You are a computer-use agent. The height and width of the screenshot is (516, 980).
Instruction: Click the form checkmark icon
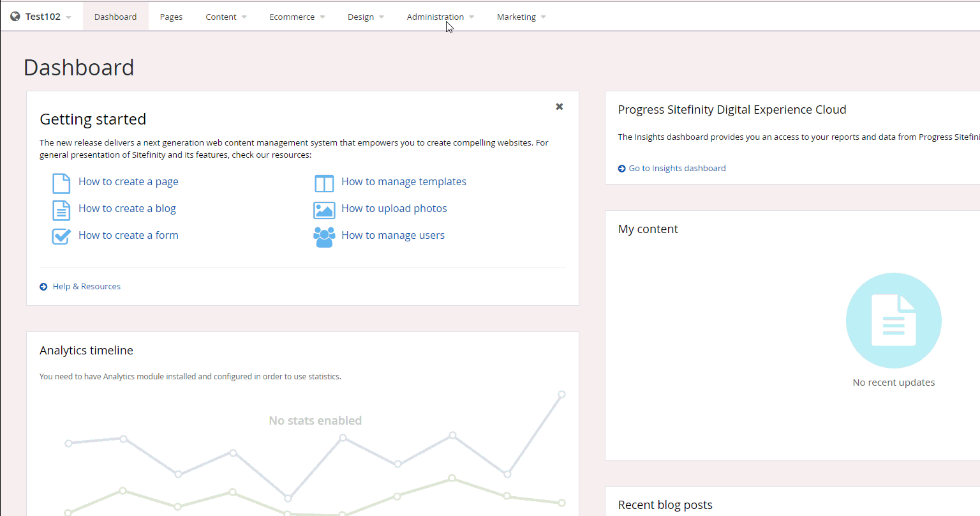click(x=61, y=236)
